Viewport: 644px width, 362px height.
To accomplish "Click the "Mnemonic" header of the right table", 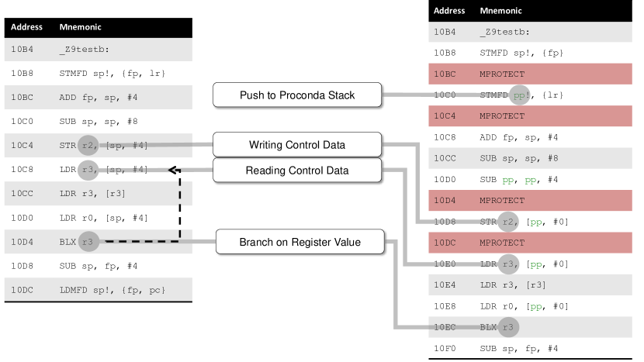I will (x=500, y=11).
